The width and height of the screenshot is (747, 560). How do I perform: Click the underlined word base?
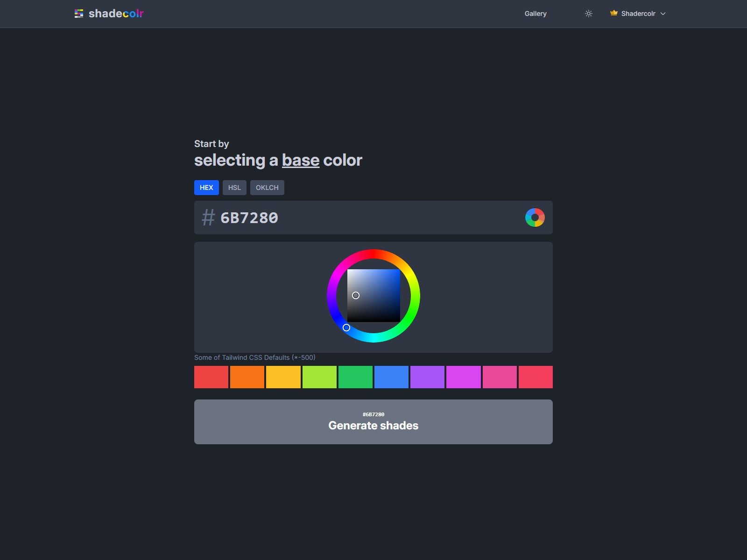[300, 160]
